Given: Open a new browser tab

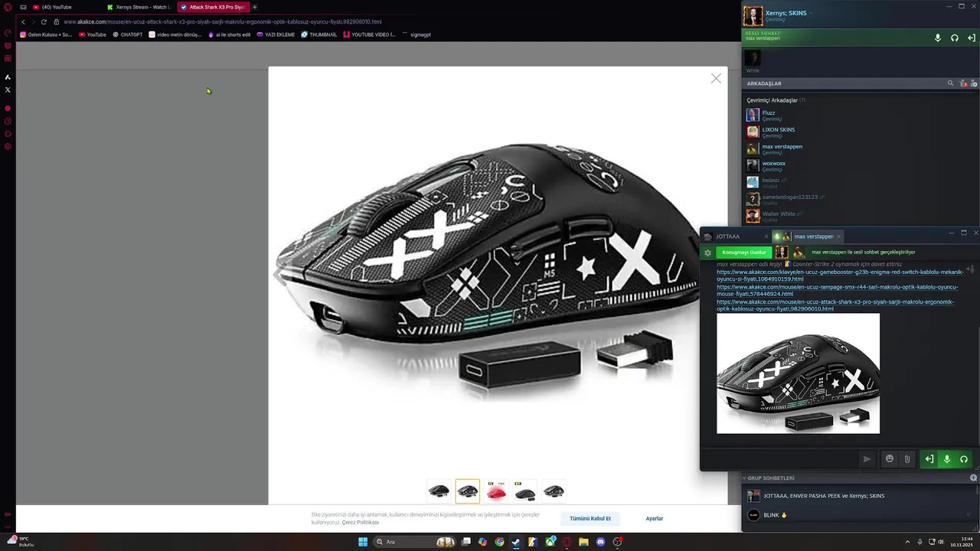Looking at the screenshot, I should point(255,7).
